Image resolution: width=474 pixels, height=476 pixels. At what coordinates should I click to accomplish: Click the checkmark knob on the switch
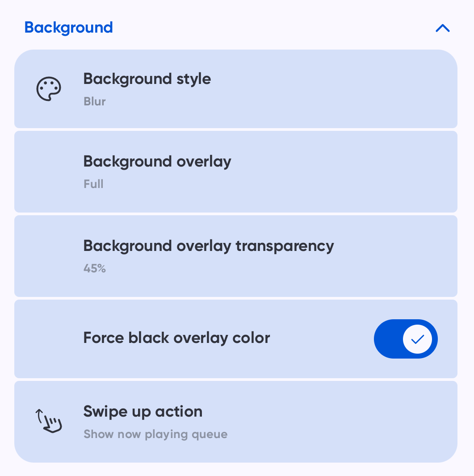tap(417, 339)
